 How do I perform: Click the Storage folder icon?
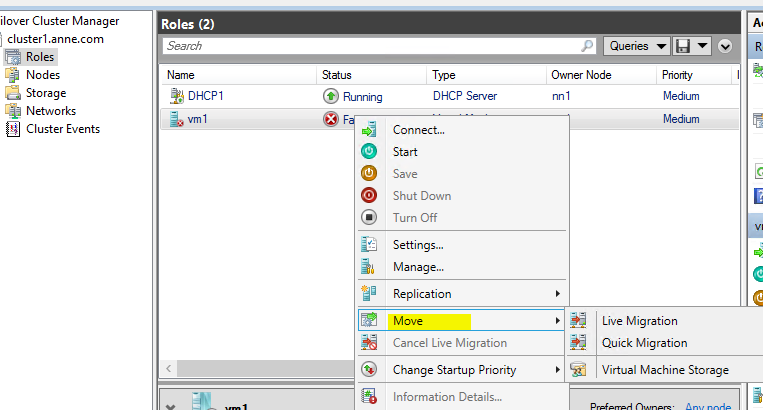coord(13,92)
